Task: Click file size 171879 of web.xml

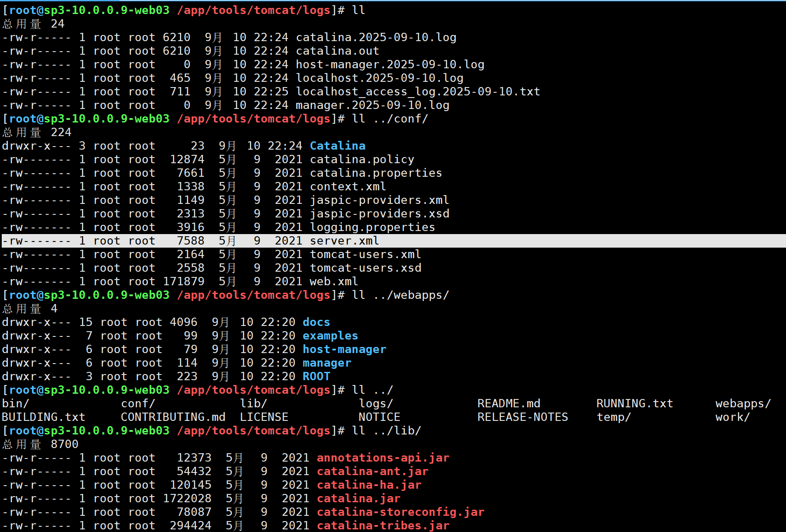Action: click(x=184, y=281)
